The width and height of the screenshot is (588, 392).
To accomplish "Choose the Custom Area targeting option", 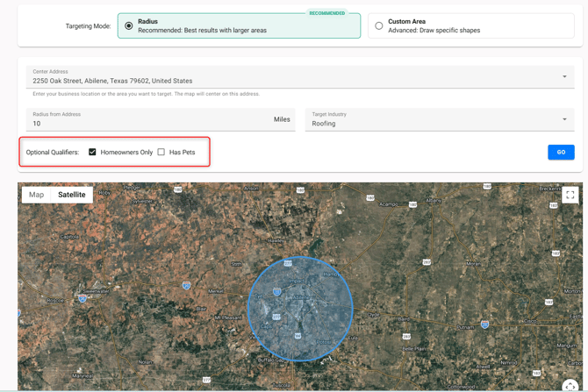I will [x=379, y=26].
